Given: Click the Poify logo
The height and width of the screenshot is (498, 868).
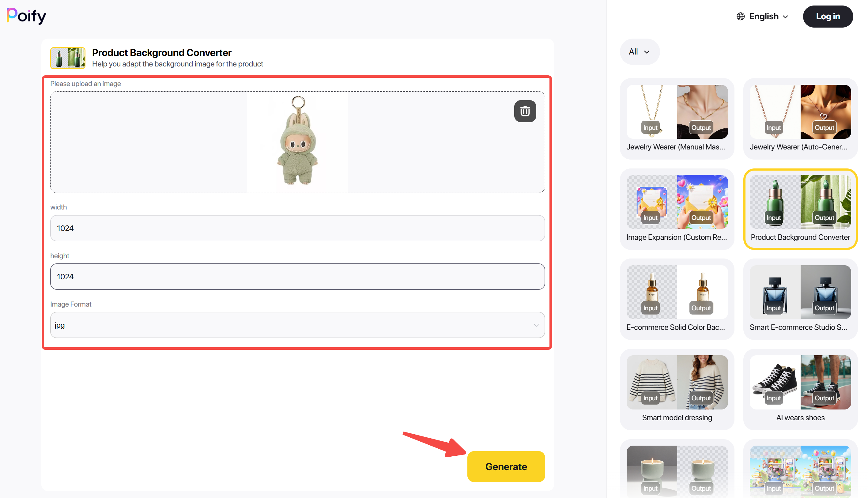Looking at the screenshot, I should point(26,16).
